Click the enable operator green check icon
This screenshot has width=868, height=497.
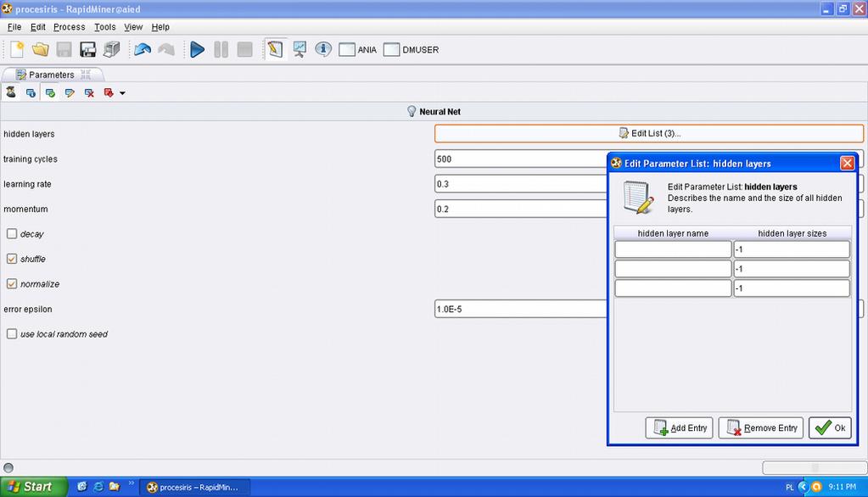point(50,93)
